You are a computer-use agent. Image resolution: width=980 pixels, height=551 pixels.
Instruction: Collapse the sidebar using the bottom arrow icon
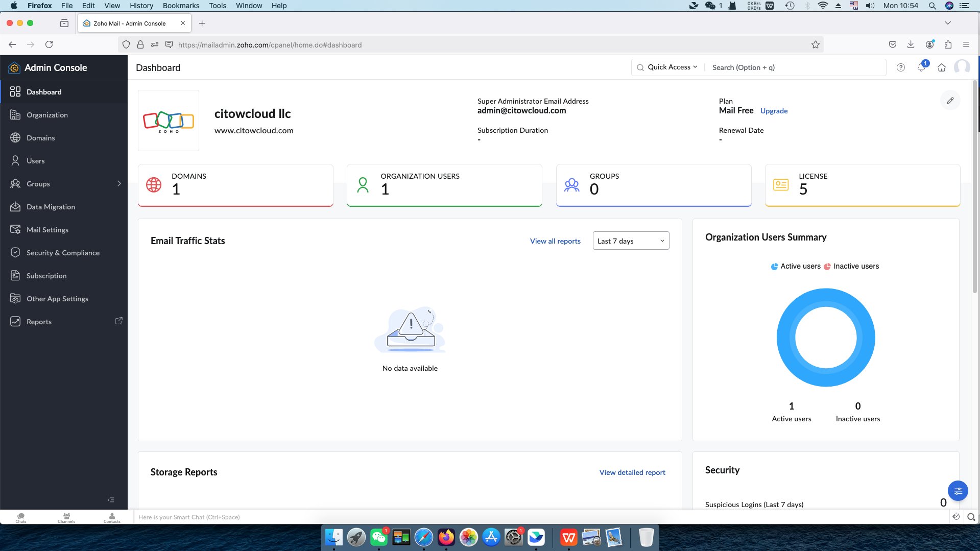click(111, 499)
